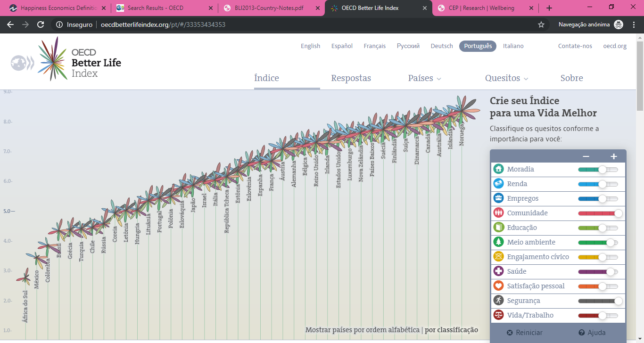Open the Chrome three-dot menu
The height and width of the screenshot is (343, 644).
point(634,24)
